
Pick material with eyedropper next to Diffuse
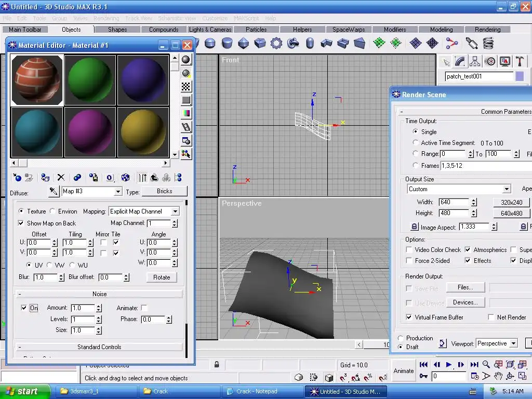point(54,191)
